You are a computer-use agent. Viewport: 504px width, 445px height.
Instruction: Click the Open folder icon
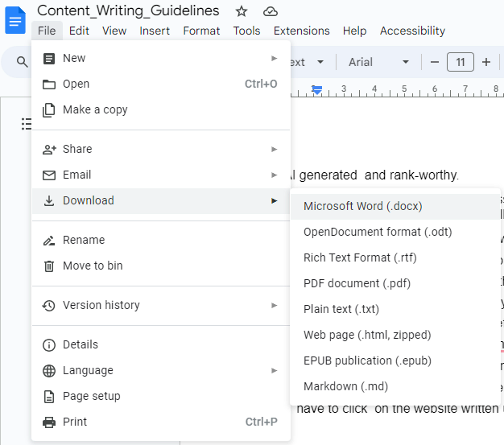(49, 84)
